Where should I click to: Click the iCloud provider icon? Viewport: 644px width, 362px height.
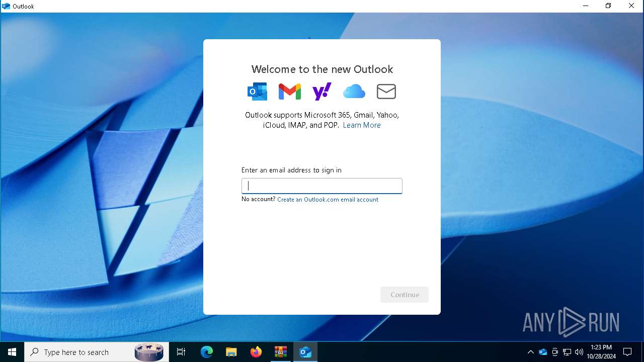click(354, 92)
